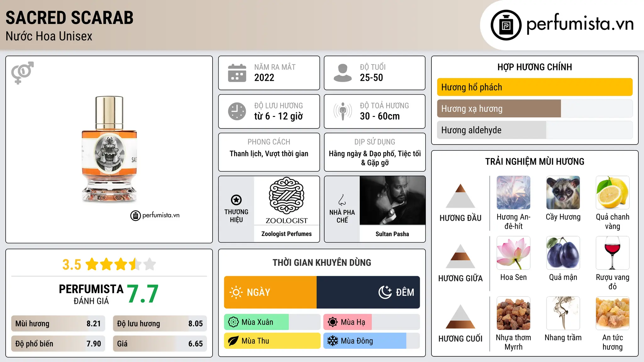Click the Hương aldehyde accord bar
Screen dimensions: 644x362
click(x=535, y=130)
